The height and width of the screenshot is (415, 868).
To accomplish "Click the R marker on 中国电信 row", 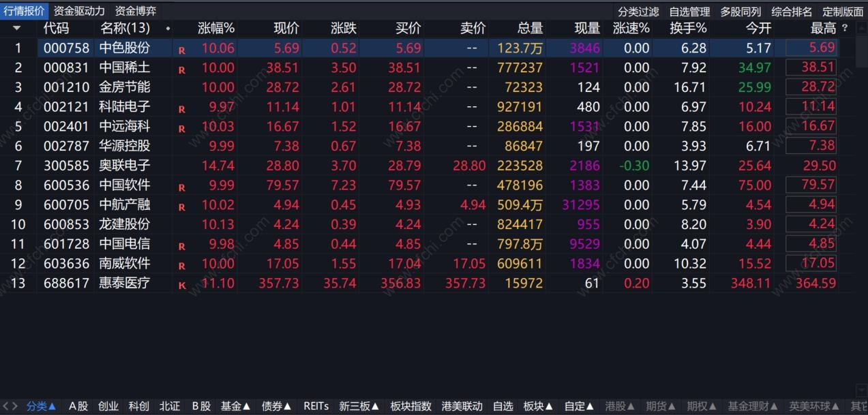I will coord(182,246).
